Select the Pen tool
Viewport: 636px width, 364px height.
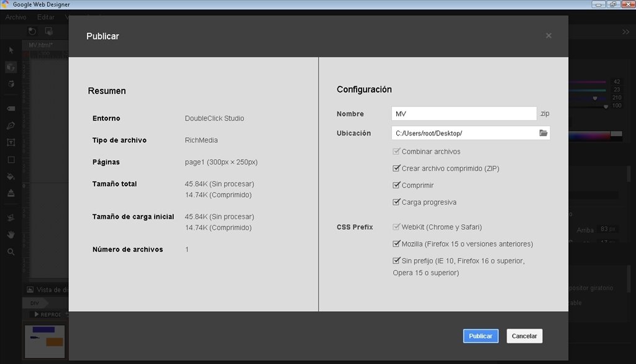click(x=11, y=125)
